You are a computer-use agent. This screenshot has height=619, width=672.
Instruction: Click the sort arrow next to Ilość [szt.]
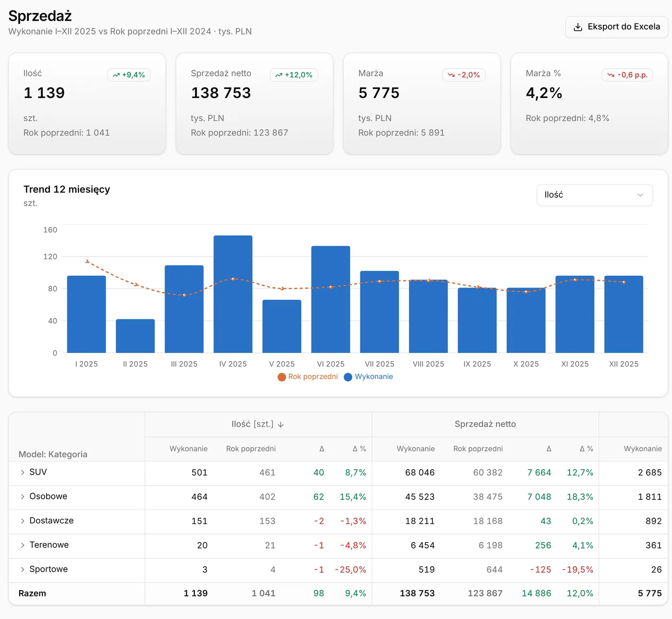tap(281, 425)
